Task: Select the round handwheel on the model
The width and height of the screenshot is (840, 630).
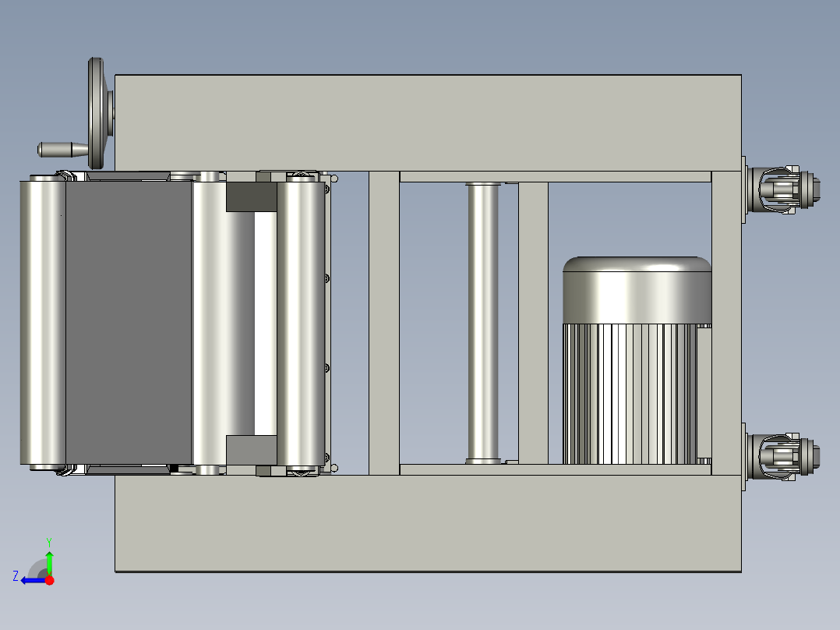Action: click(x=97, y=113)
